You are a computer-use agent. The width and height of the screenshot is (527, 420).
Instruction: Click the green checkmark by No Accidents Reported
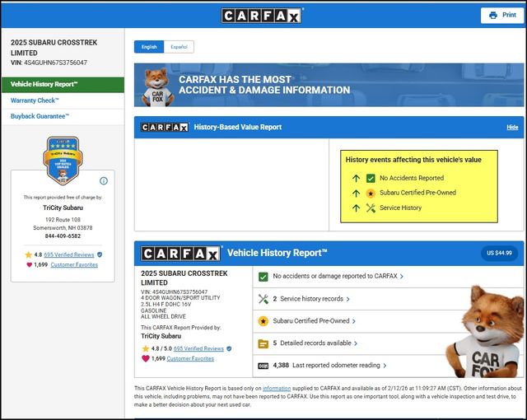[x=370, y=178]
